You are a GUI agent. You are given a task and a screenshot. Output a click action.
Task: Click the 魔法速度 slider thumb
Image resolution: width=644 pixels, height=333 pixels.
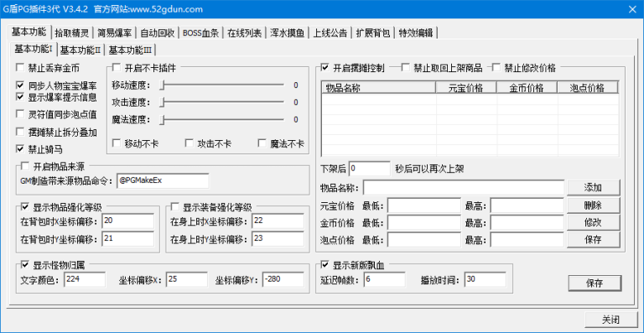[163, 119]
